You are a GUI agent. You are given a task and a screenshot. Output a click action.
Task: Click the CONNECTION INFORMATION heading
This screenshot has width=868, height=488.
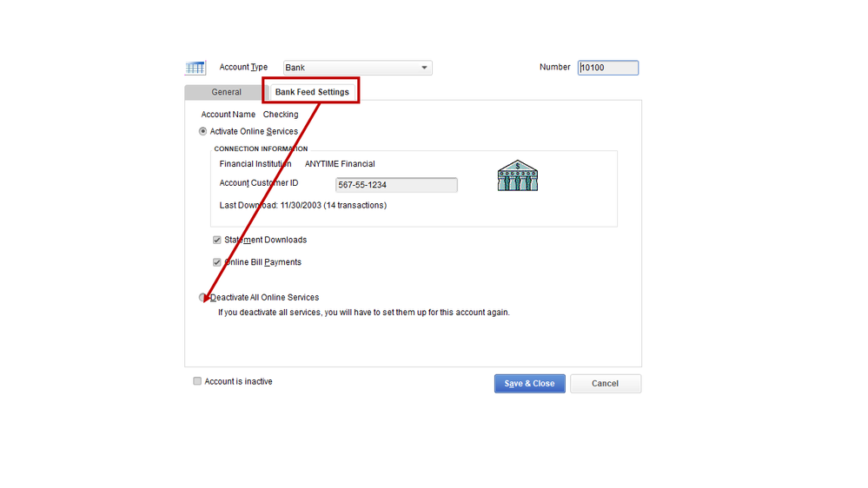pyautogui.click(x=261, y=148)
